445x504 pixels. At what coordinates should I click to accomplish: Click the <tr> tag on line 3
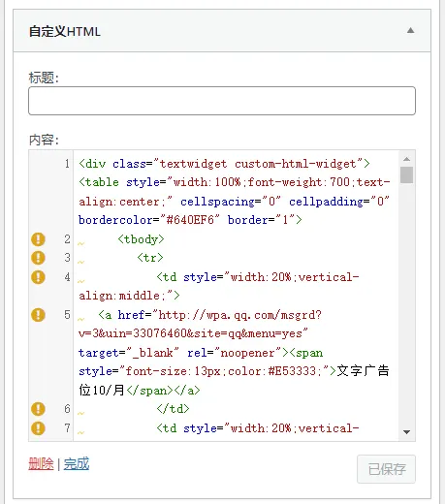(x=150, y=258)
